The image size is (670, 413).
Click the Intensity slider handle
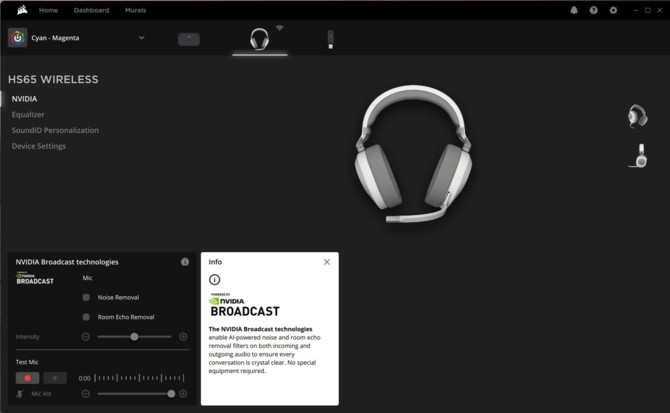[x=134, y=337]
